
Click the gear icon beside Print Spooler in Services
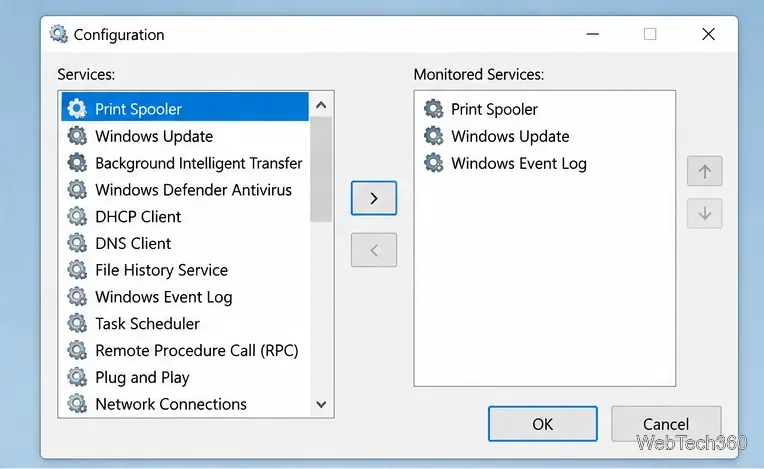(77, 109)
